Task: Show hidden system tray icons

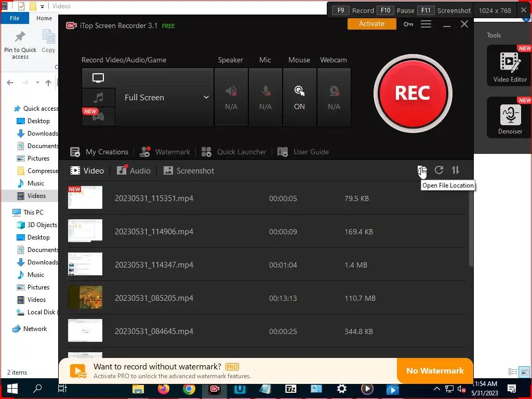Action: click(x=436, y=389)
